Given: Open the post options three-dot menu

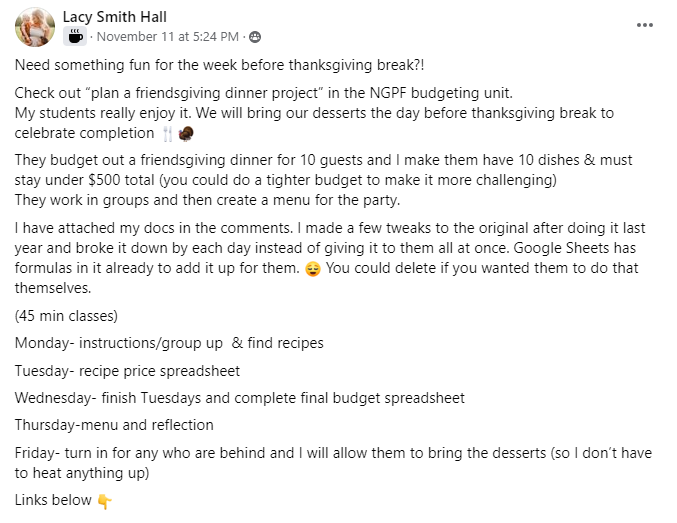Looking at the screenshot, I should coord(645,24).
